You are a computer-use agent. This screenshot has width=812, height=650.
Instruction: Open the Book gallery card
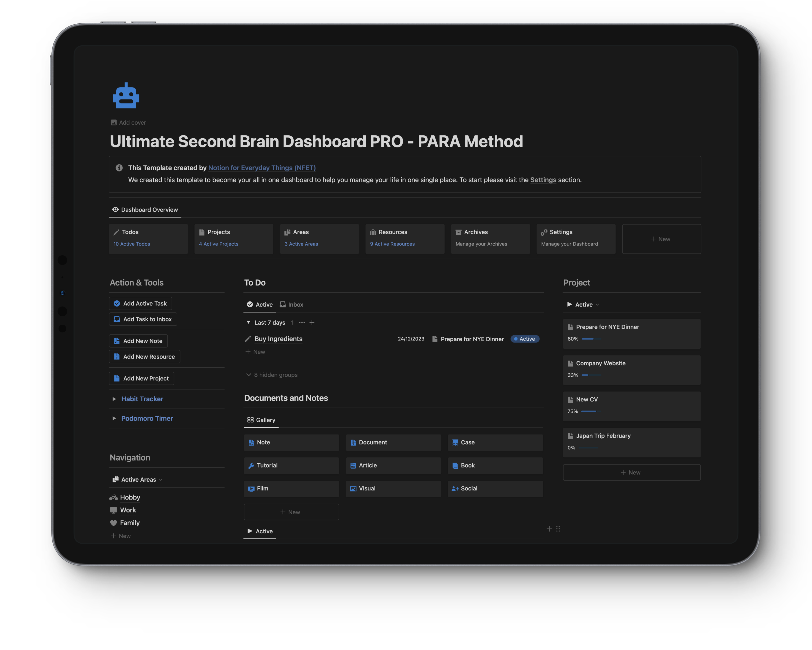click(495, 466)
